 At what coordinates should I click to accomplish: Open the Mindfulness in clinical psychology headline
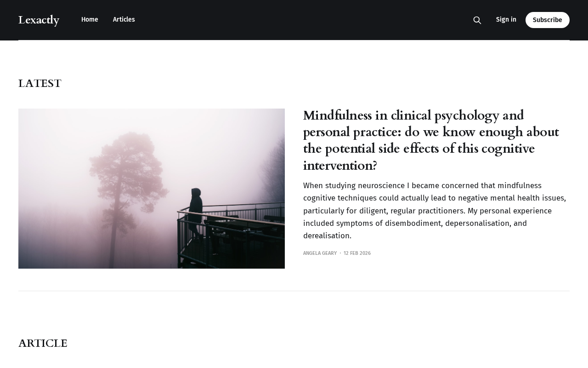(431, 140)
